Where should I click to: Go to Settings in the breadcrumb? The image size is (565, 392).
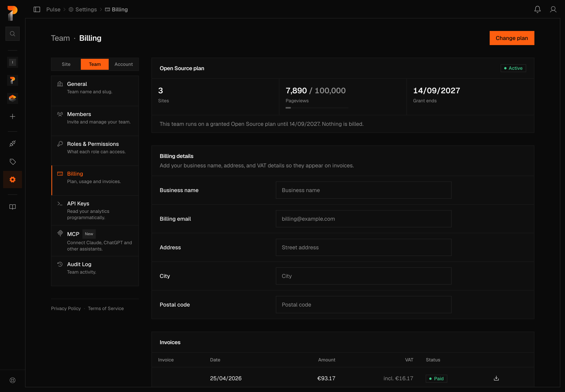point(83,10)
